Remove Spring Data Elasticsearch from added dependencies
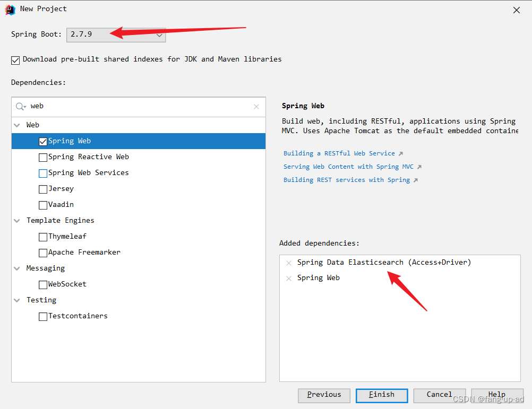This screenshot has height=409, width=532. (x=289, y=263)
